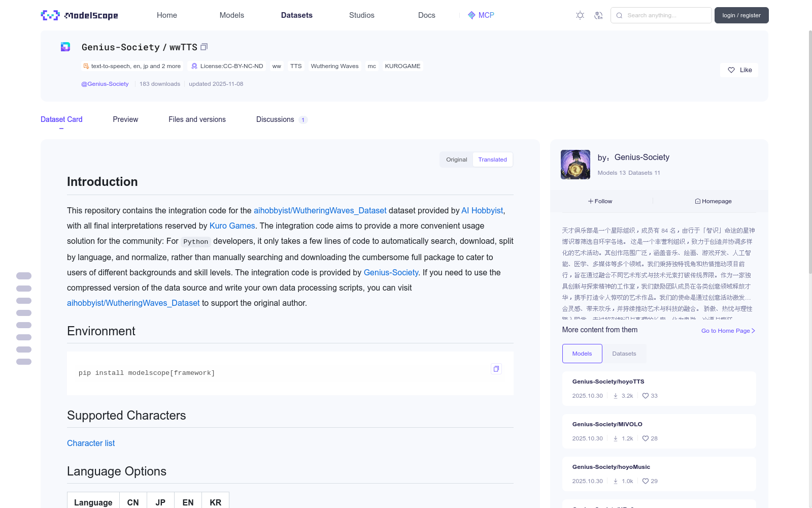Open the Studios nav item

362,15
